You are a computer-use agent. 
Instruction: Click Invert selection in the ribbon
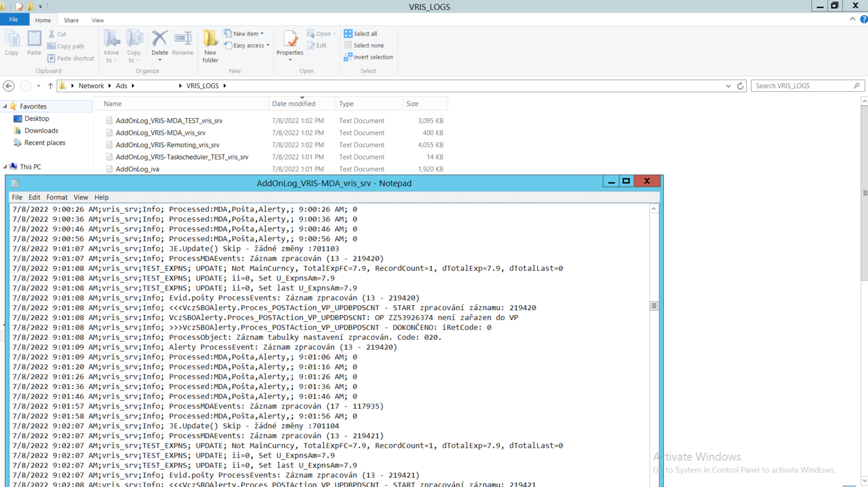click(369, 57)
